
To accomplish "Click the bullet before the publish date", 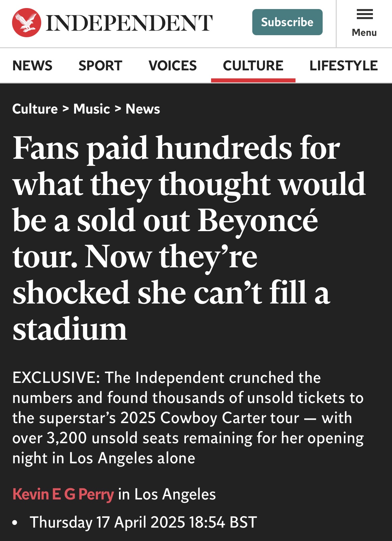I will [15, 523].
